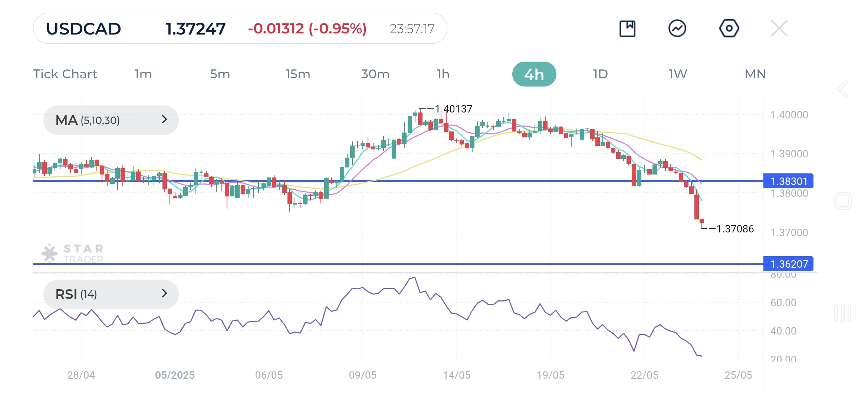
Task: Open the MN monthly timeframe option
Action: [x=754, y=74]
